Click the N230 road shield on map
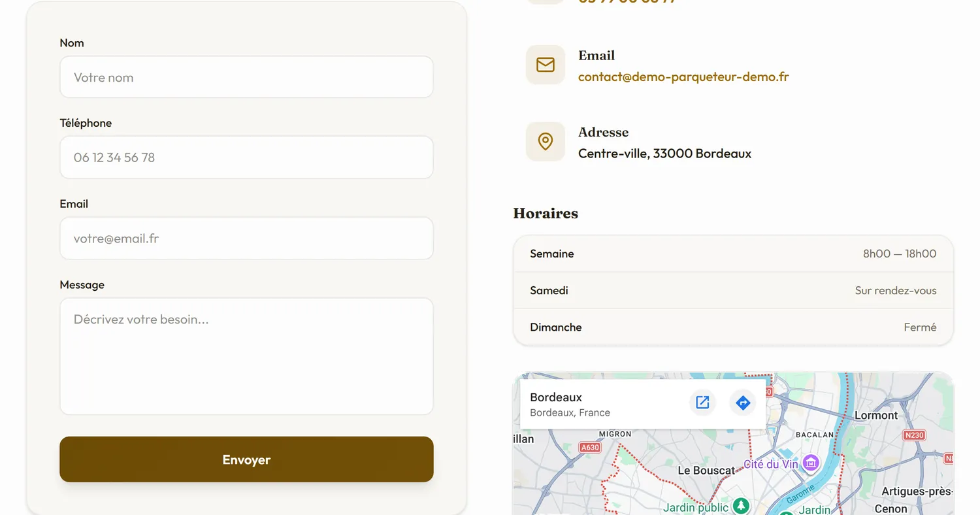 tap(915, 435)
